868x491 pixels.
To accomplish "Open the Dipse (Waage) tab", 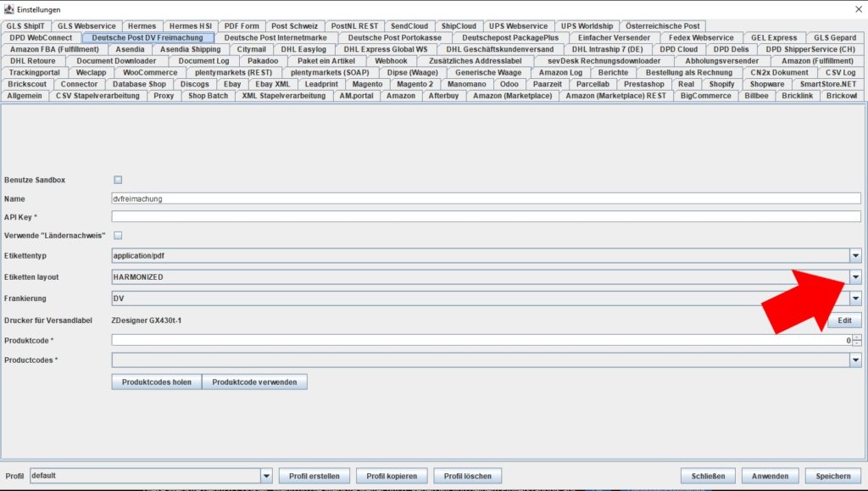I will [413, 73].
